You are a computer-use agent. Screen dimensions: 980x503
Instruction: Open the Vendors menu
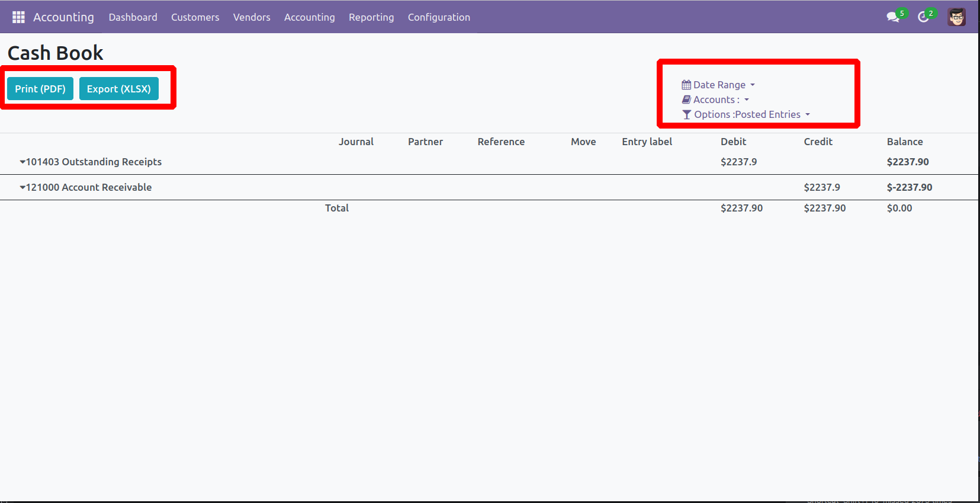pos(252,17)
